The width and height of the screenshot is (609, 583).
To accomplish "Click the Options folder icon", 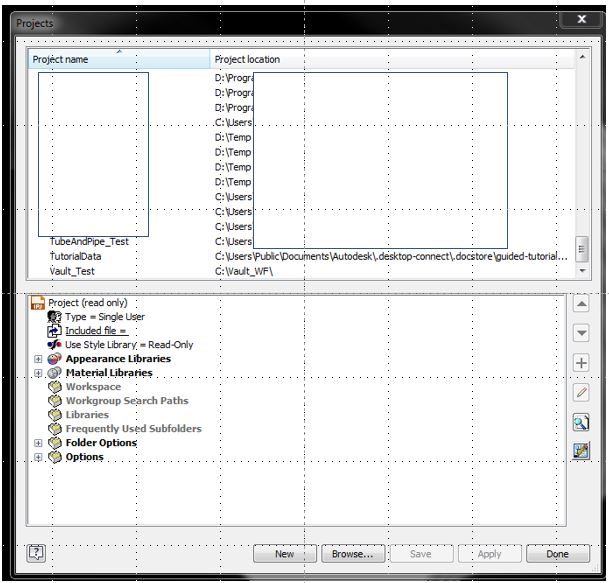I will tap(55, 457).
